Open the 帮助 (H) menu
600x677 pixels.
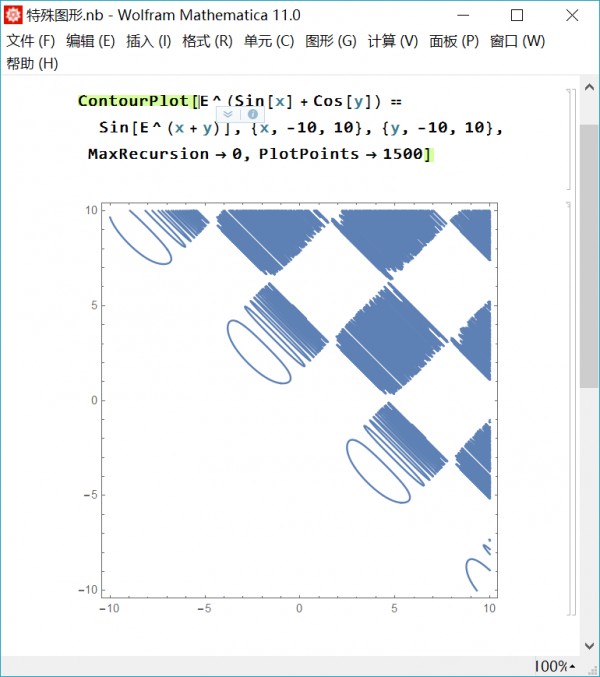pos(32,64)
